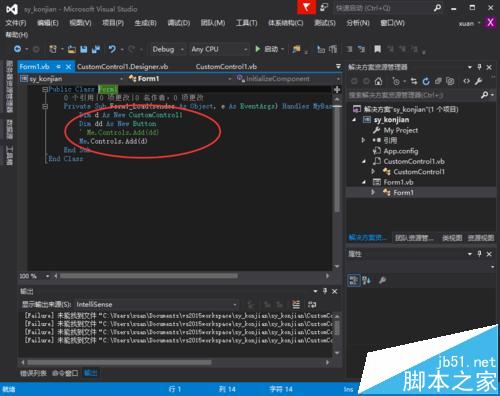Switch to CustomControl1.vb editor tab
Viewport: 500px width, 396px height.
click(226, 67)
